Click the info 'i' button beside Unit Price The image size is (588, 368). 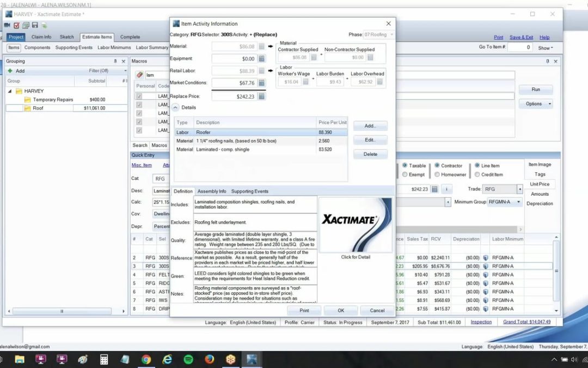446,189
